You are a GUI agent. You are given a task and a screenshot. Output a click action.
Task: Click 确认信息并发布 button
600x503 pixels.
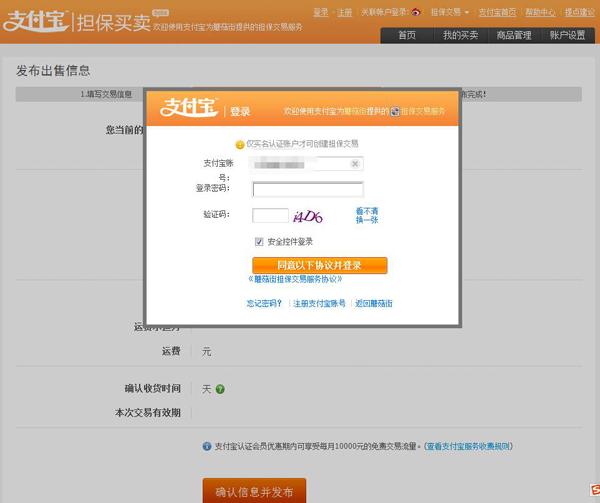point(254,491)
